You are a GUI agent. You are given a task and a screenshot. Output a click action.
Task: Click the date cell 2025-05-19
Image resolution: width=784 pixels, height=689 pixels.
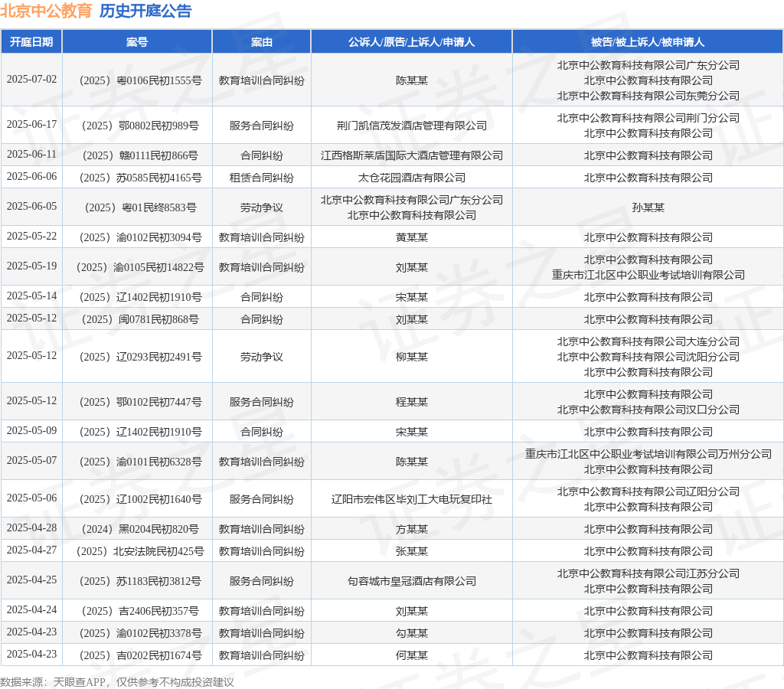point(31,266)
